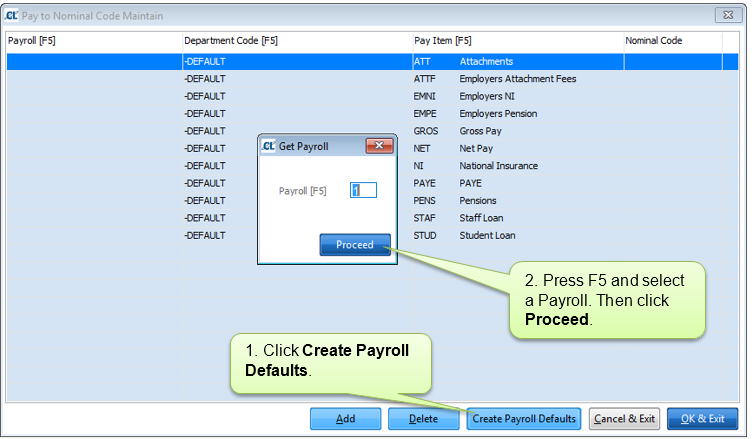Close the Get Payroll dialog
Viewport: 752px width, 439px height.
pos(378,146)
